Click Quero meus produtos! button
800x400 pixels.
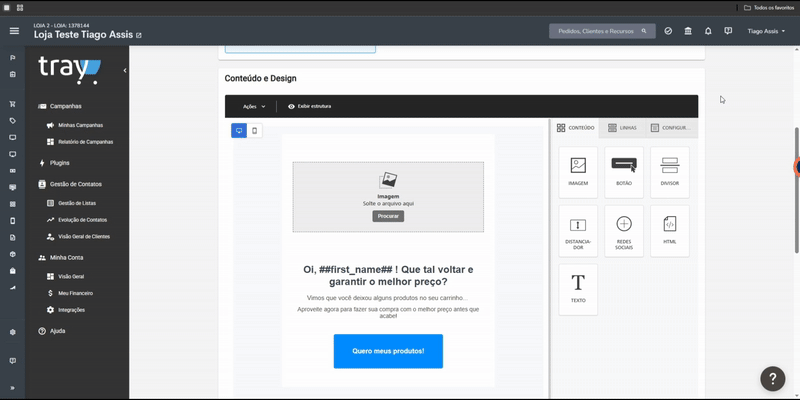tap(388, 351)
